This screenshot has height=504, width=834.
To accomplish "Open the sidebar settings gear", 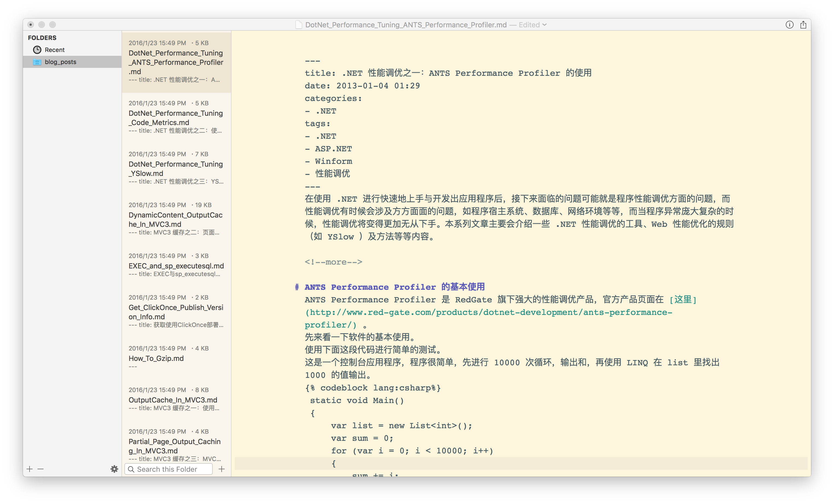I will [x=114, y=469].
